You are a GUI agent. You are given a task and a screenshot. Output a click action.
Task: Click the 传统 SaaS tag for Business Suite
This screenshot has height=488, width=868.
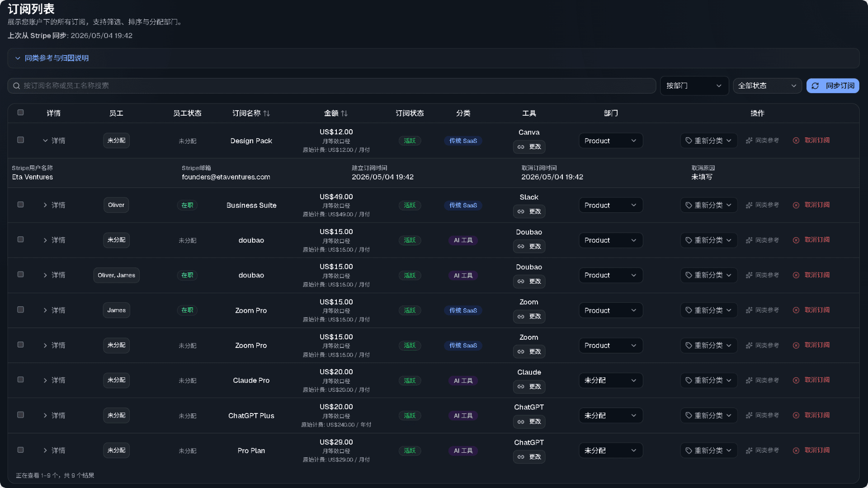point(463,205)
